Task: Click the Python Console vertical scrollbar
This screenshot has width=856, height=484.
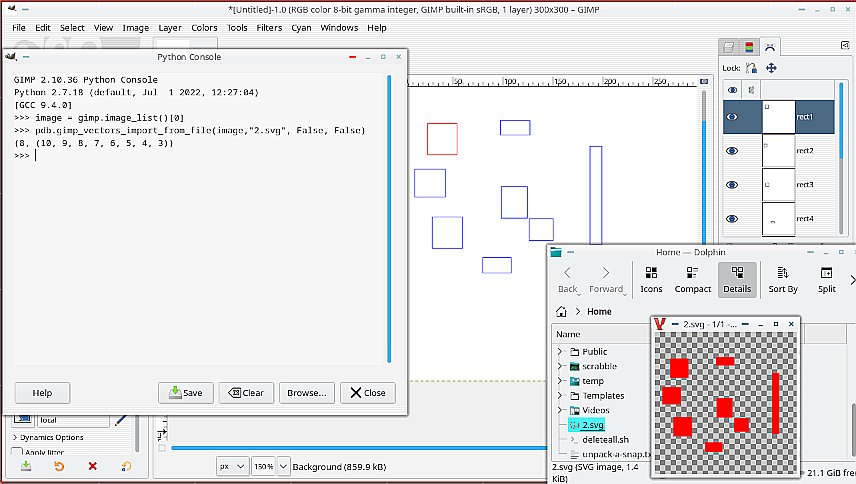Action: coord(389,218)
